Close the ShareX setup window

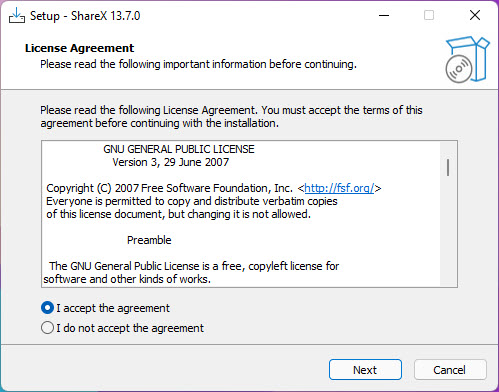tap(475, 15)
